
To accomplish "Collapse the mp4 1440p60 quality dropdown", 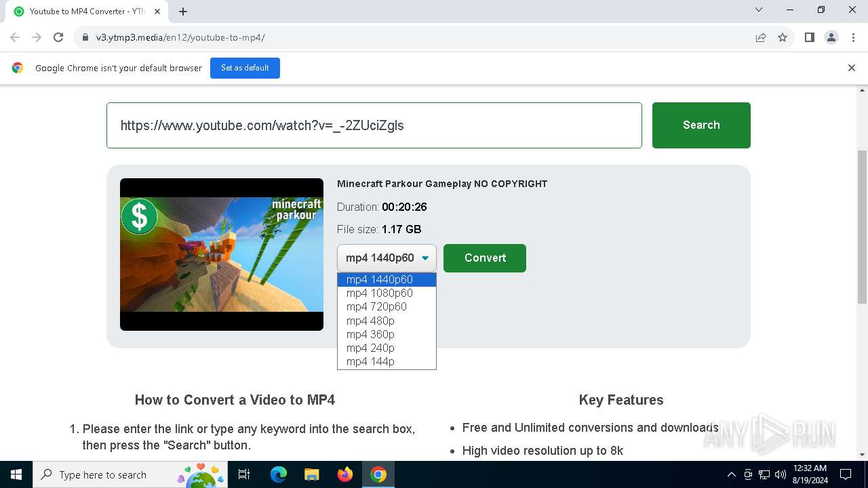I will click(x=387, y=258).
